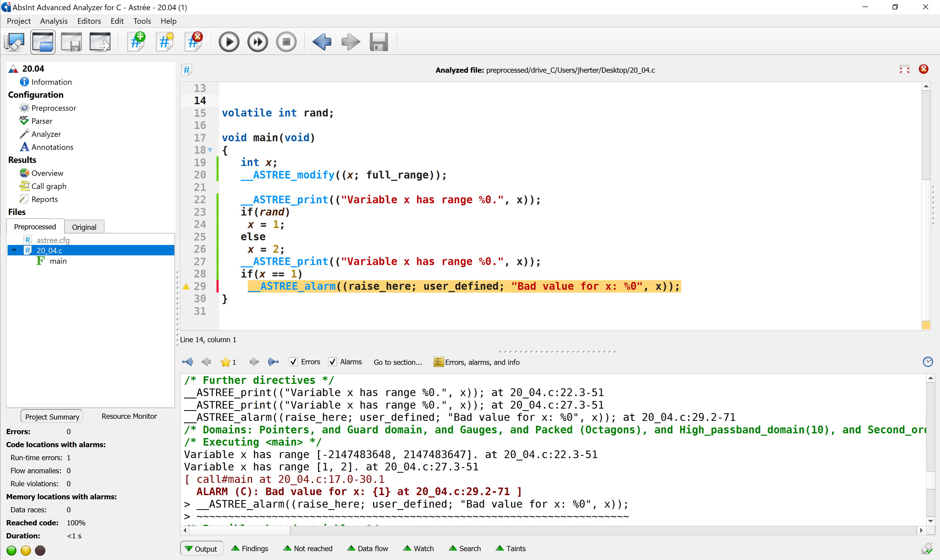This screenshot has width=940, height=560.
Task: Expand the Data flow panel
Action: click(x=367, y=549)
